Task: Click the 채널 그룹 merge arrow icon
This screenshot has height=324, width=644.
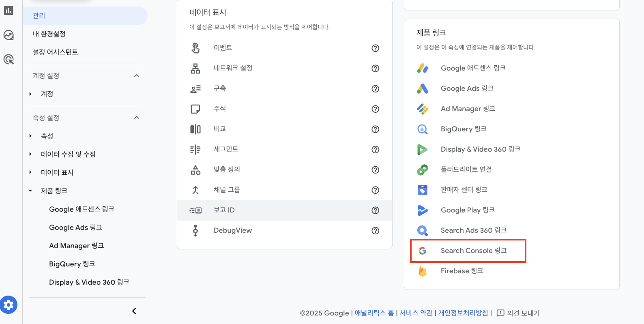Action: 195,190
